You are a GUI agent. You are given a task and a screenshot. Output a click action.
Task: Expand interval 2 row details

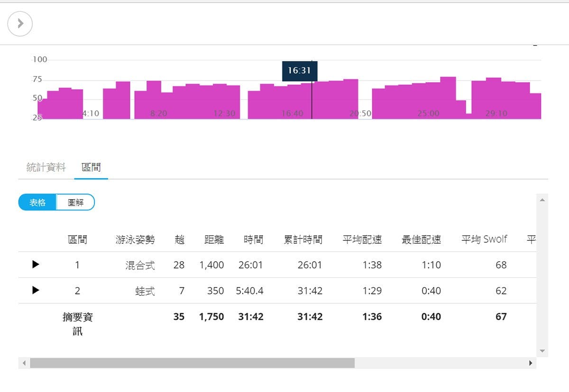coord(36,291)
